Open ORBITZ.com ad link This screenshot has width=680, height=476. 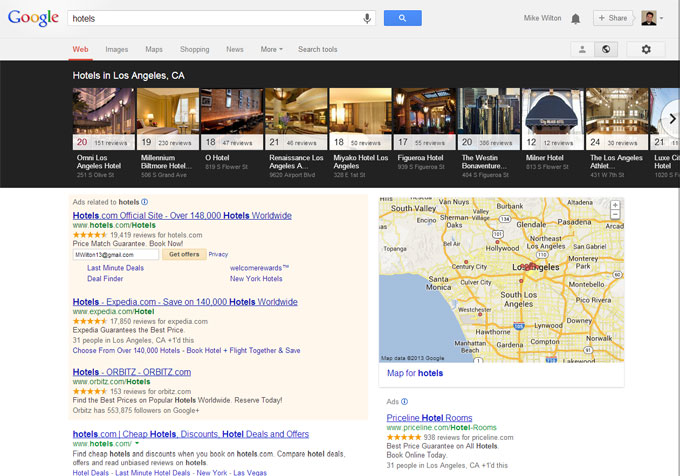(x=132, y=372)
